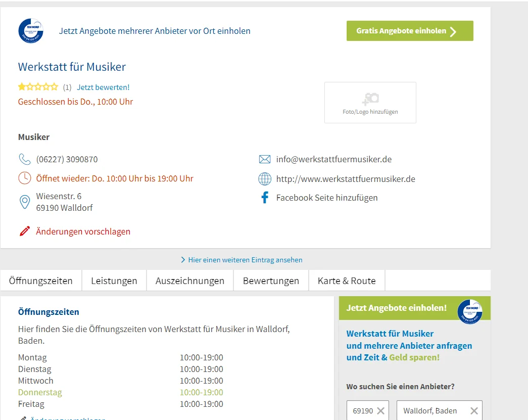528x420 pixels.
Task: Click the Facebook icon
Action: [x=265, y=198]
